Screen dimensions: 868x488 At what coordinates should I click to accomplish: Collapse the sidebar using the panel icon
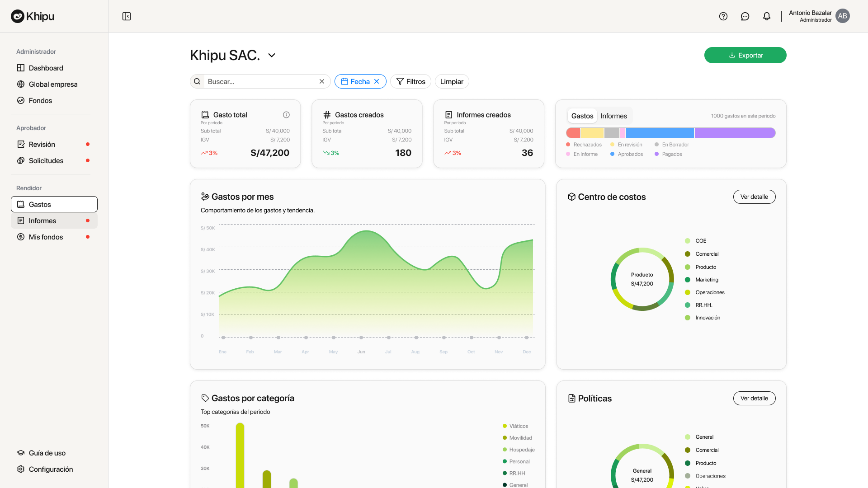pyautogui.click(x=127, y=16)
